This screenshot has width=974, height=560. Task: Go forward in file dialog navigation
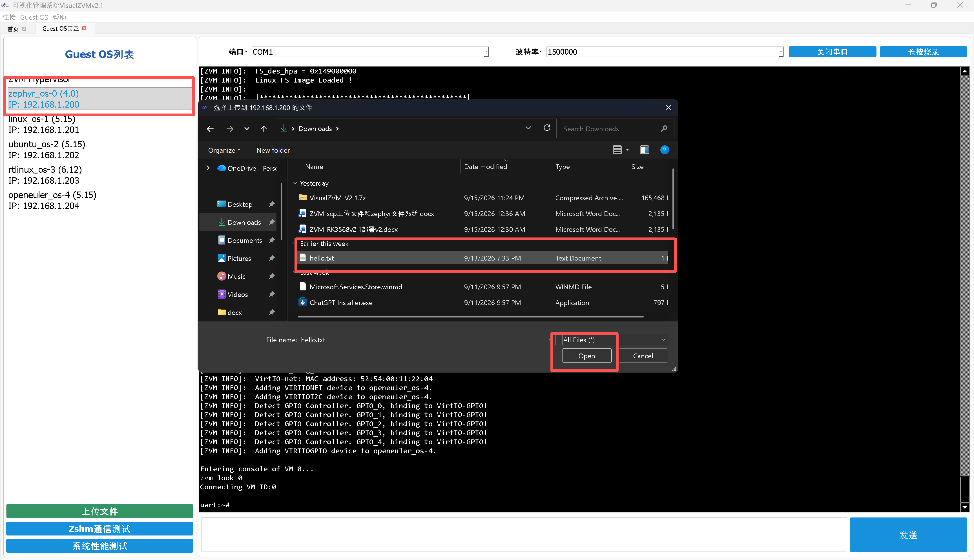(230, 129)
